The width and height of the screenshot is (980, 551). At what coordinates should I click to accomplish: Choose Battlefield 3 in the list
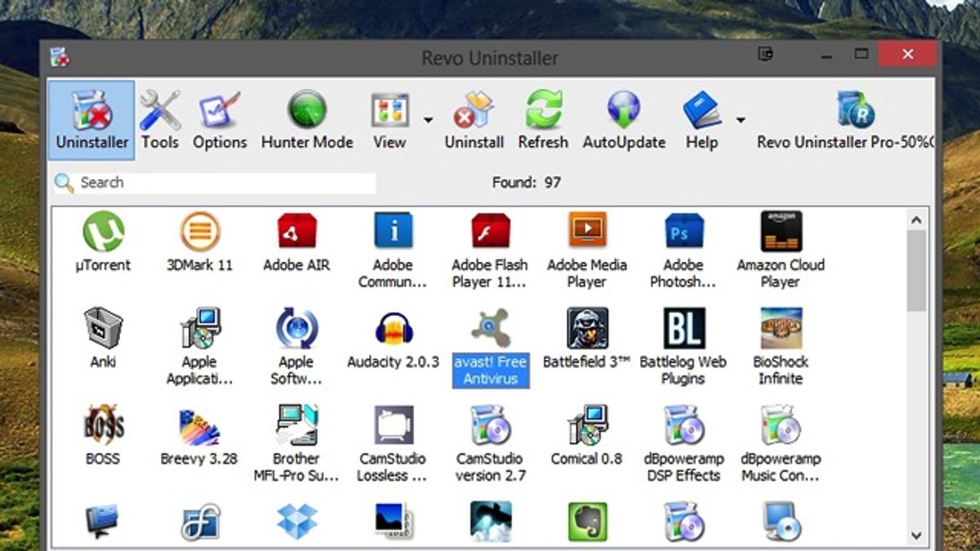586,339
